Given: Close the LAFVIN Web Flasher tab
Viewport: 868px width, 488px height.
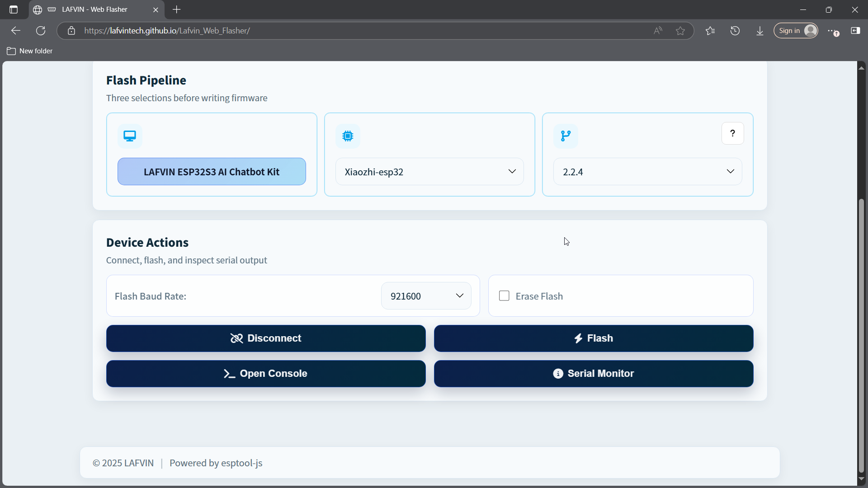Looking at the screenshot, I should tap(156, 9).
